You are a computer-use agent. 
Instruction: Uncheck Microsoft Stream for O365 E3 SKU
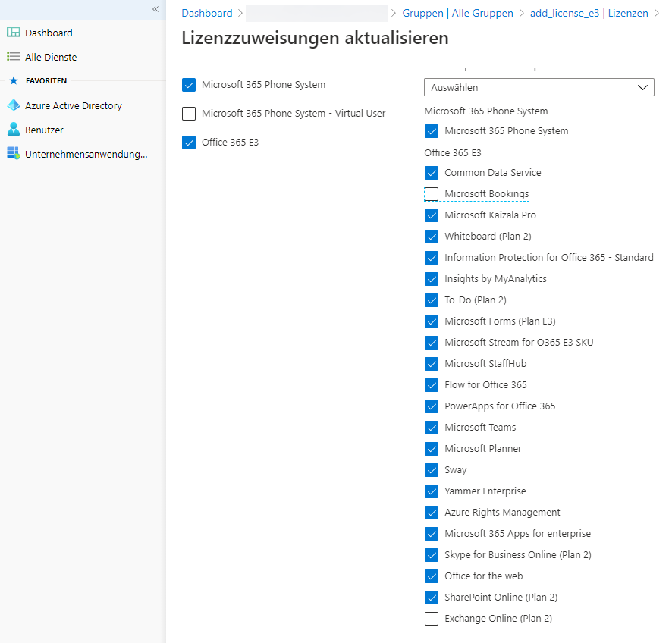432,342
